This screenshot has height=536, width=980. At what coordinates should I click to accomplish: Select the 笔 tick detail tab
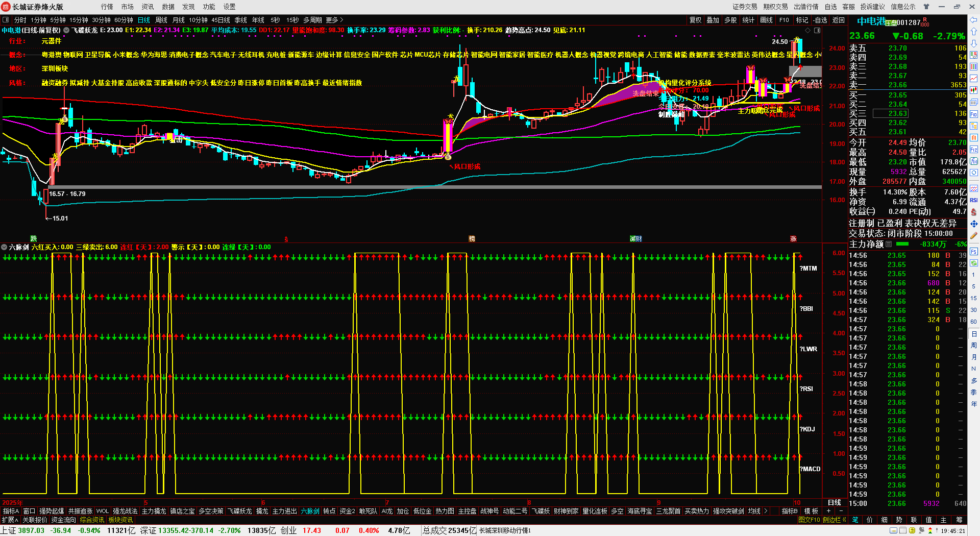pyautogui.click(x=855, y=520)
